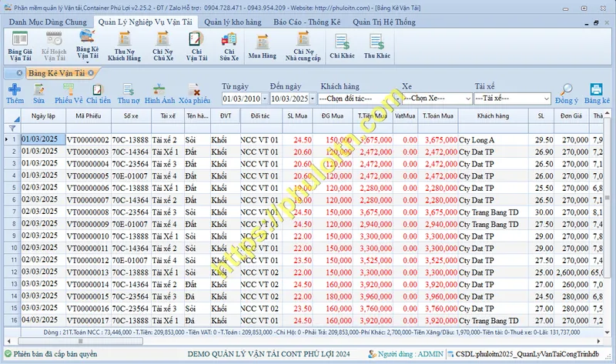Apply filter with Đồng ý magnifier
The image size is (616, 364).
point(566,93)
